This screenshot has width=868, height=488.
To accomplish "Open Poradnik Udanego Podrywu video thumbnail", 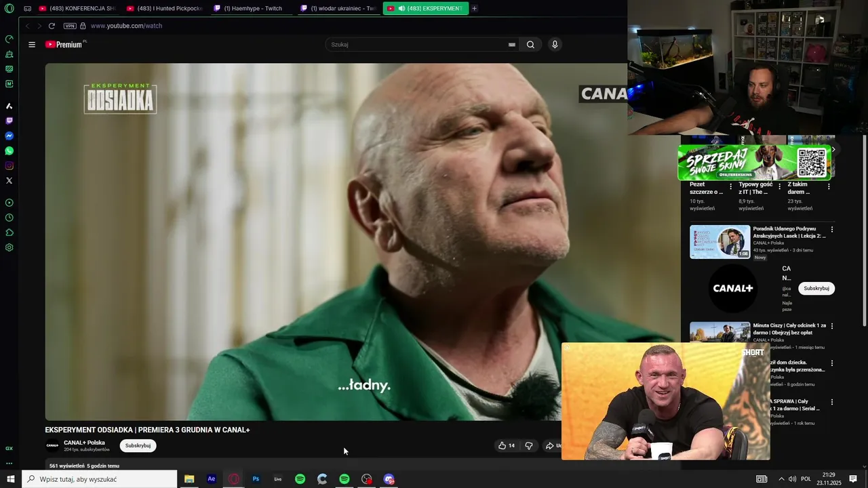I will [x=720, y=242].
